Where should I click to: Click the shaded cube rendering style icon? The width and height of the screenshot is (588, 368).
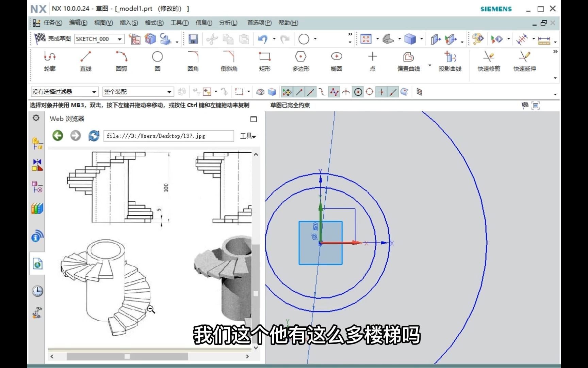[410, 39]
